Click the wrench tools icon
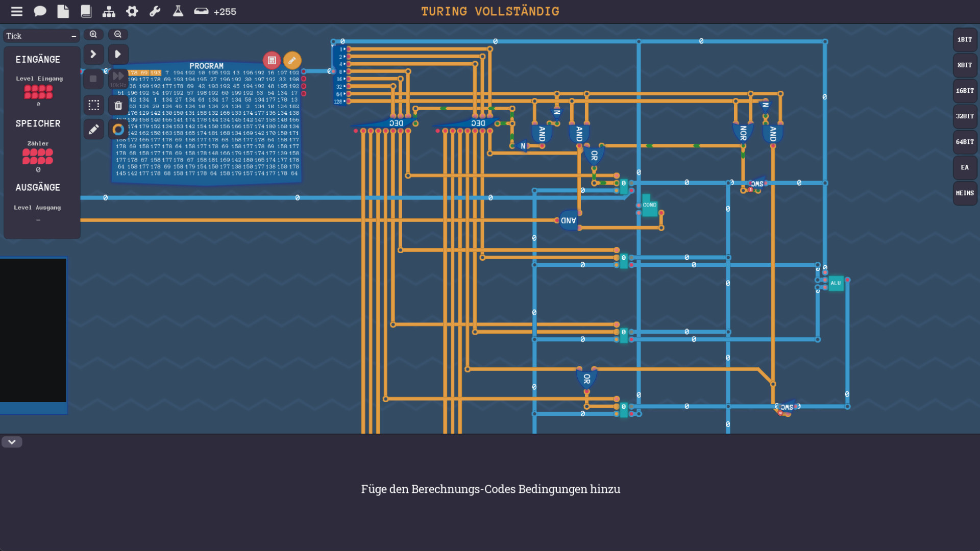Image resolution: width=980 pixels, height=551 pixels. coord(155,11)
